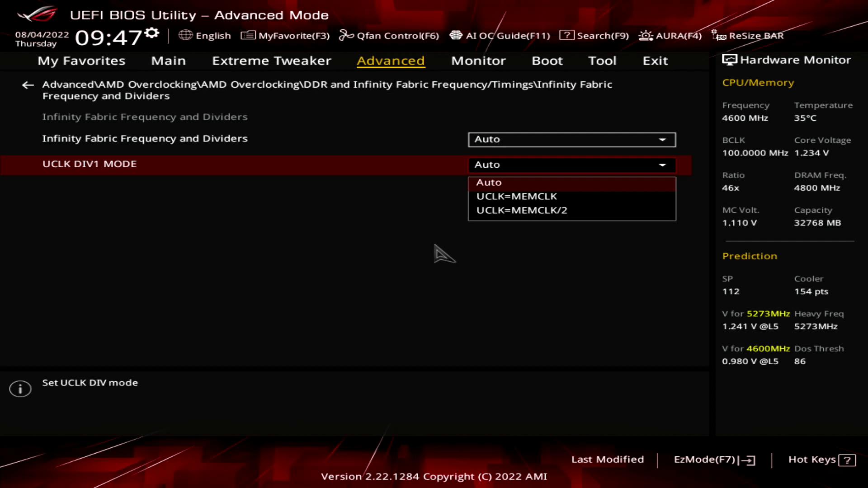Click the MyFavorite list icon
The height and width of the screenshot is (488, 868).
248,35
